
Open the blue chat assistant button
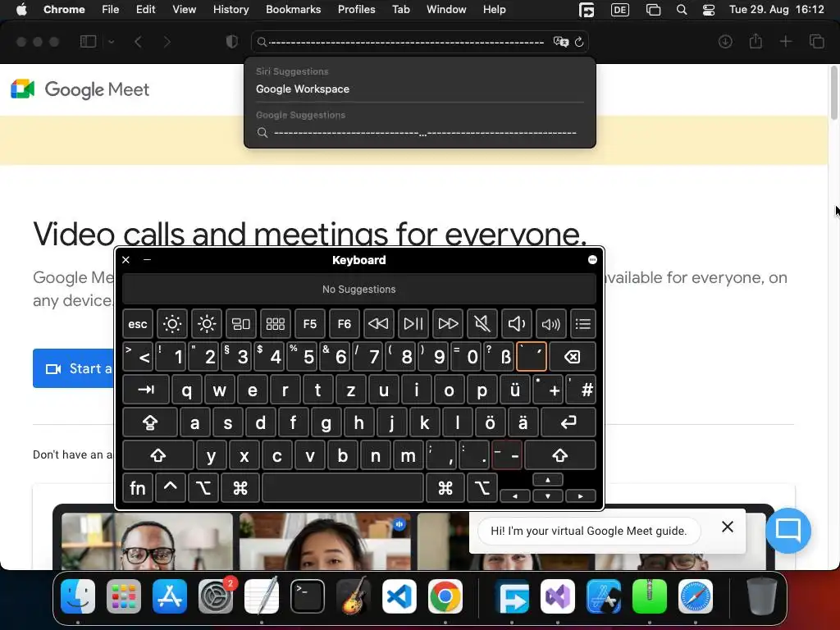pyautogui.click(x=788, y=531)
